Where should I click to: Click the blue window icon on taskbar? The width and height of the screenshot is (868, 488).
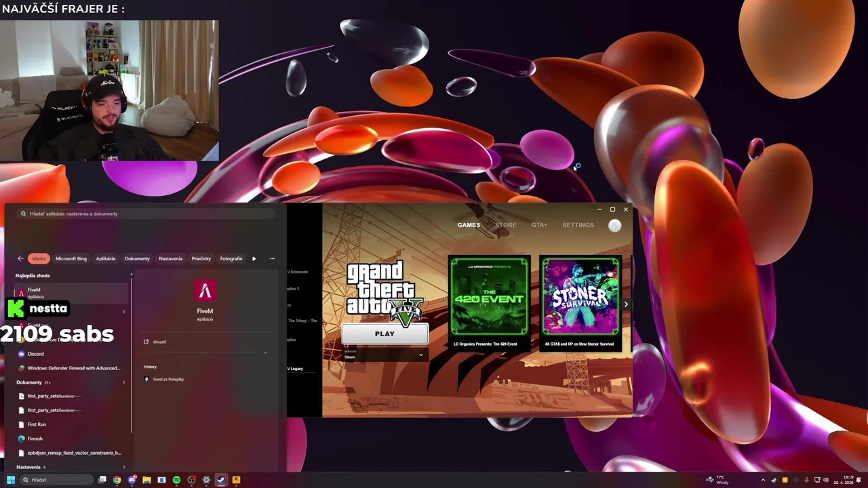pos(161,480)
